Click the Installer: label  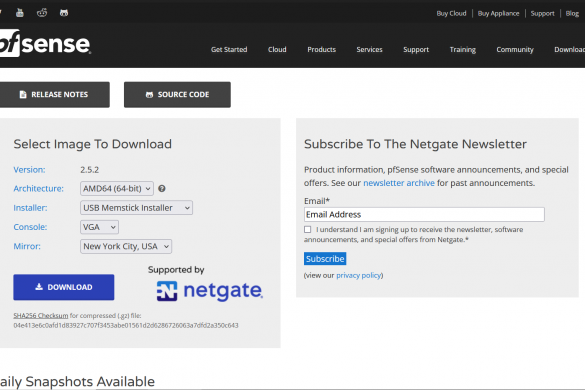click(x=30, y=208)
